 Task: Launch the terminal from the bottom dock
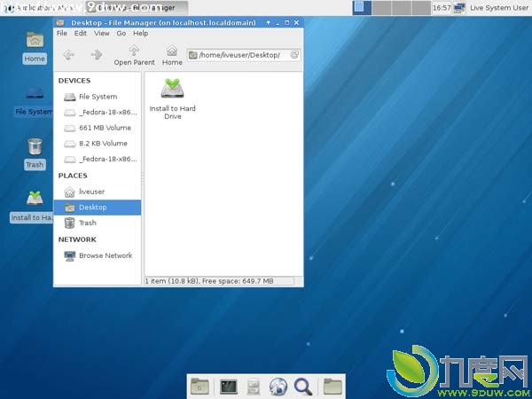click(228, 386)
